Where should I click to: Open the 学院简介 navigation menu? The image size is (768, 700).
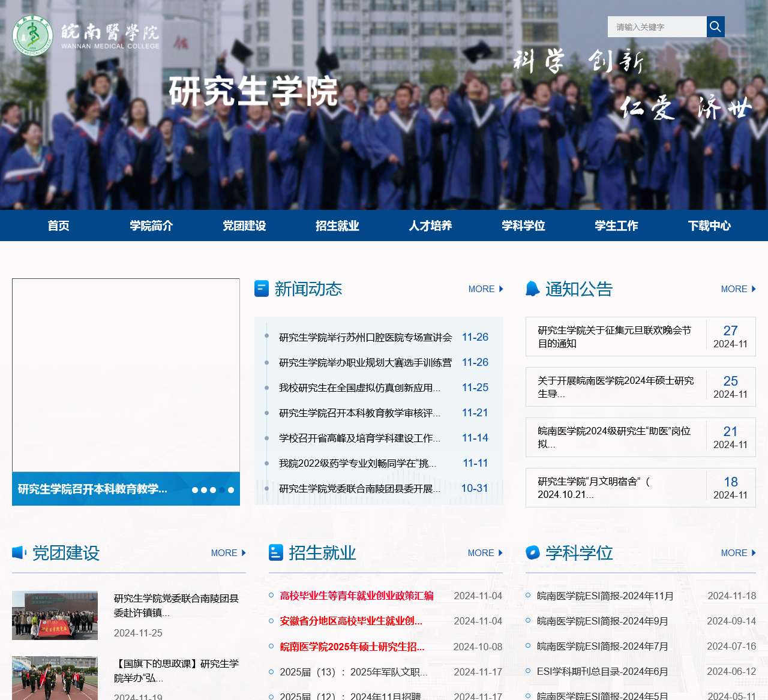151,226
